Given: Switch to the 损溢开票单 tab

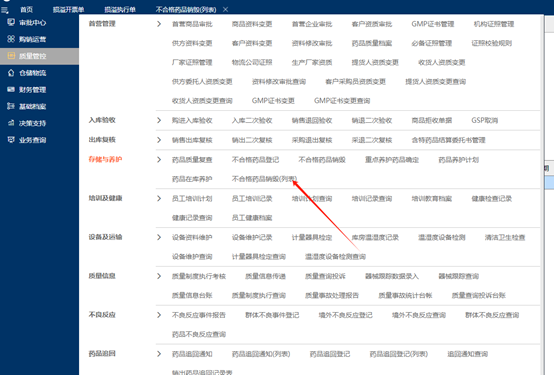Looking at the screenshot, I should pos(69,10).
